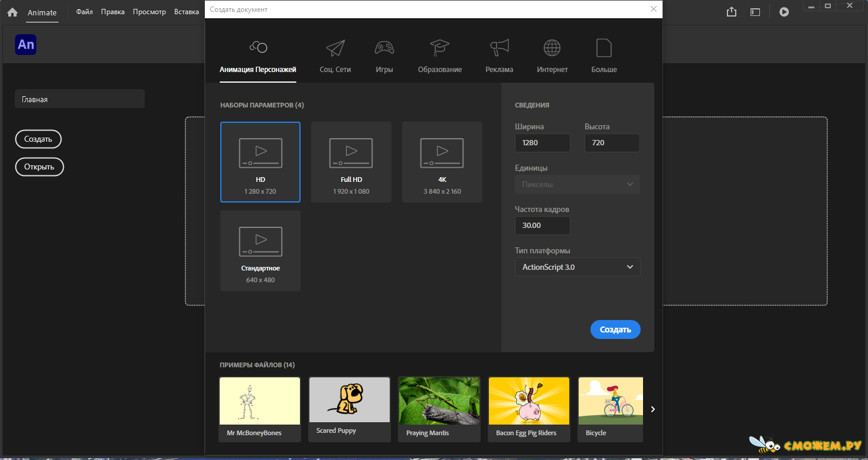Image resolution: width=868 pixels, height=460 pixels.
Task: Open the Praying Mantis sample file
Action: click(x=439, y=409)
